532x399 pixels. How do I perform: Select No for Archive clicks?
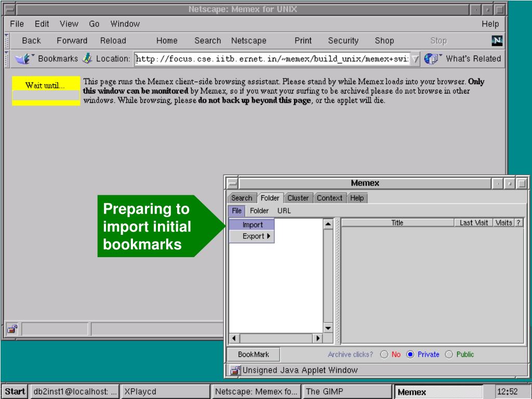pyautogui.click(x=384, y=354)
